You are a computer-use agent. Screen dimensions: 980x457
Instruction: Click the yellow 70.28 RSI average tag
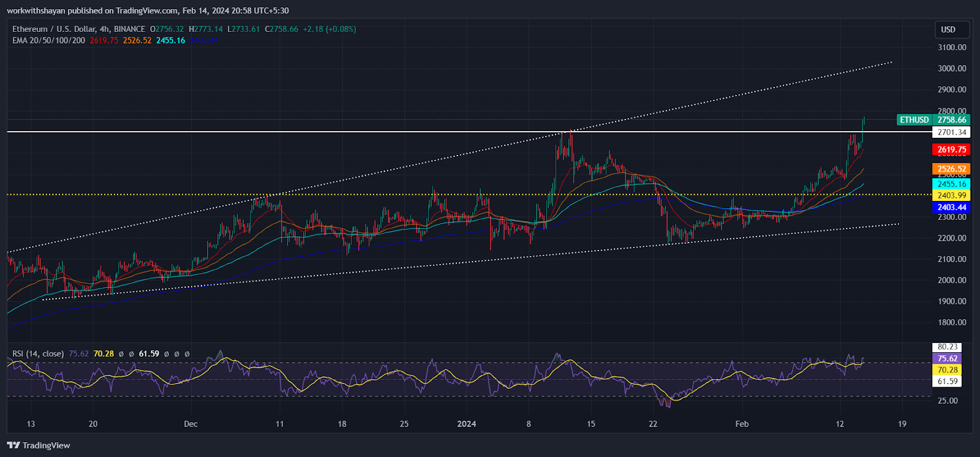pos(947,370)
